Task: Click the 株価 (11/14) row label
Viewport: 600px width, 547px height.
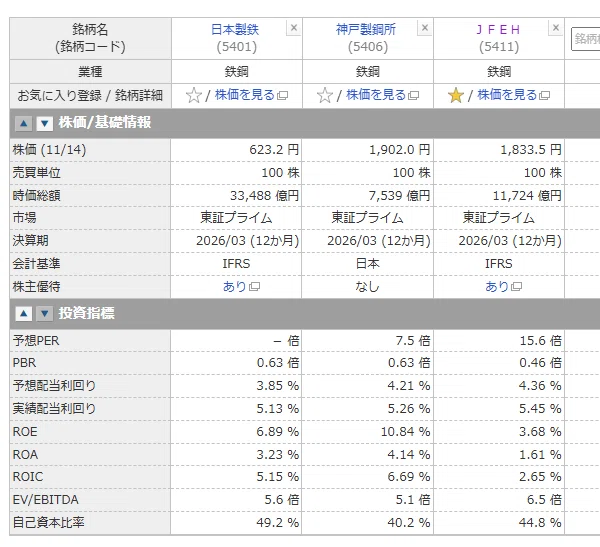Action: (49, 150)
